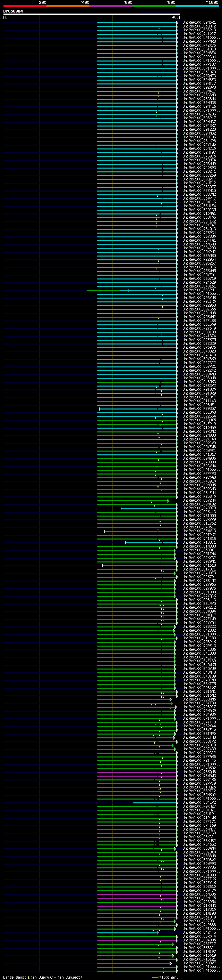This screenshot has height=980, width=222.
Task: Select label UniRef100_B9HMG8
Action: pos(199,103)
